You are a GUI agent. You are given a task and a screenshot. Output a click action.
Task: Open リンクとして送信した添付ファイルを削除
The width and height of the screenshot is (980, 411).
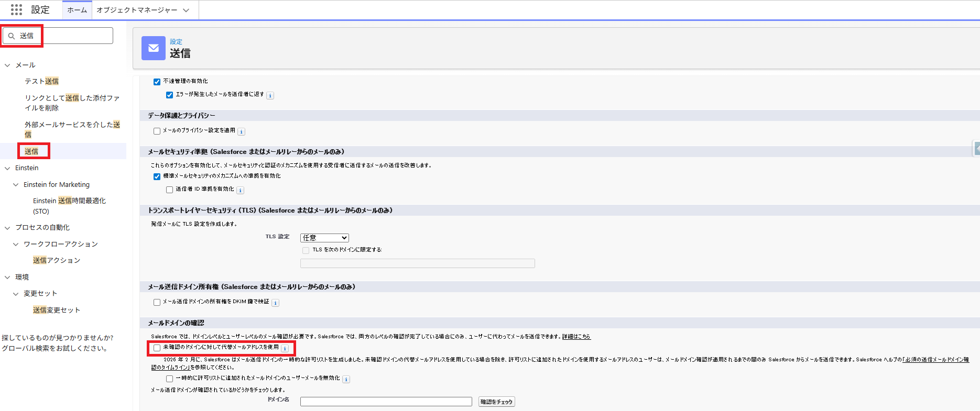(72, 103)
